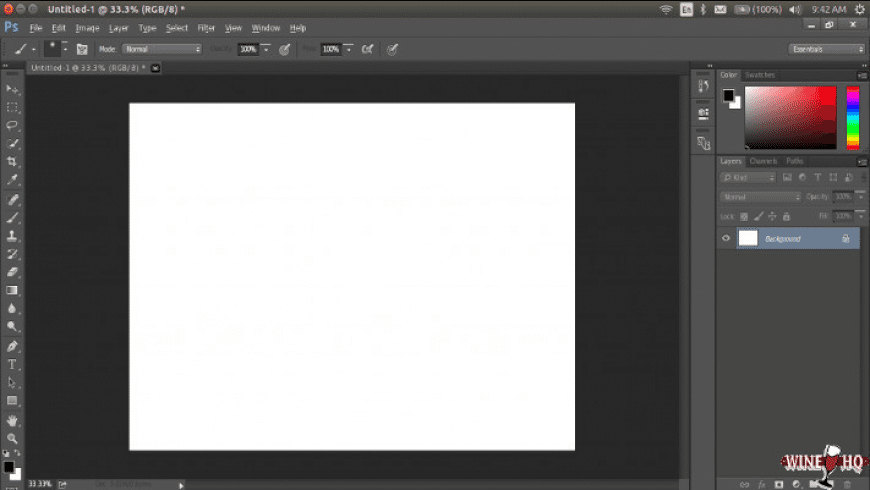Select the Eyedropper tool
This screenshot has height=490, width=870.
click(x=13, y=180)
